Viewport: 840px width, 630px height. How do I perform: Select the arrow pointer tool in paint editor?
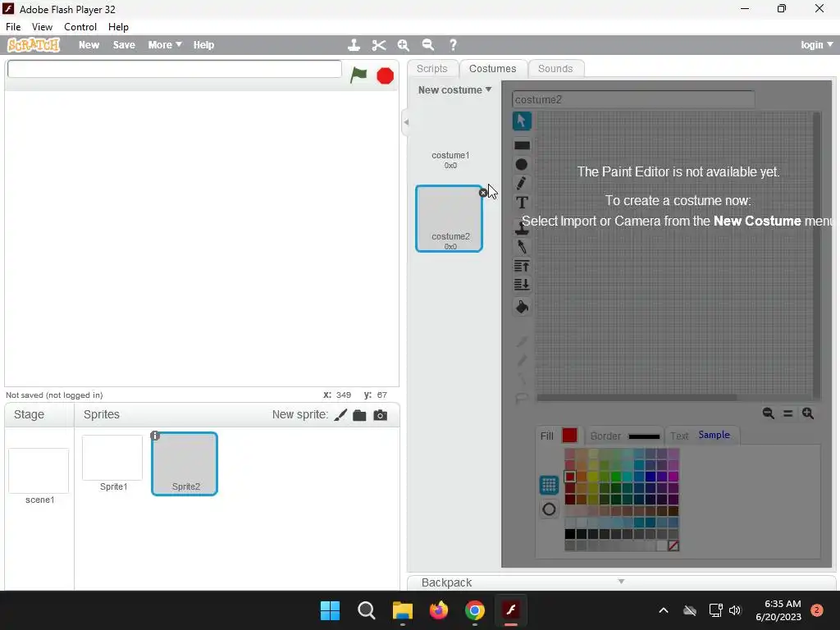522,121
